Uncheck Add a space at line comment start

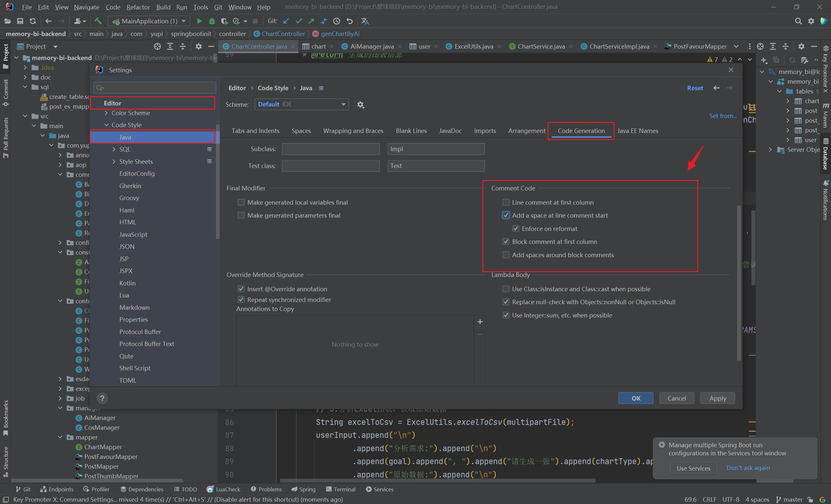[x=506, y=215]
